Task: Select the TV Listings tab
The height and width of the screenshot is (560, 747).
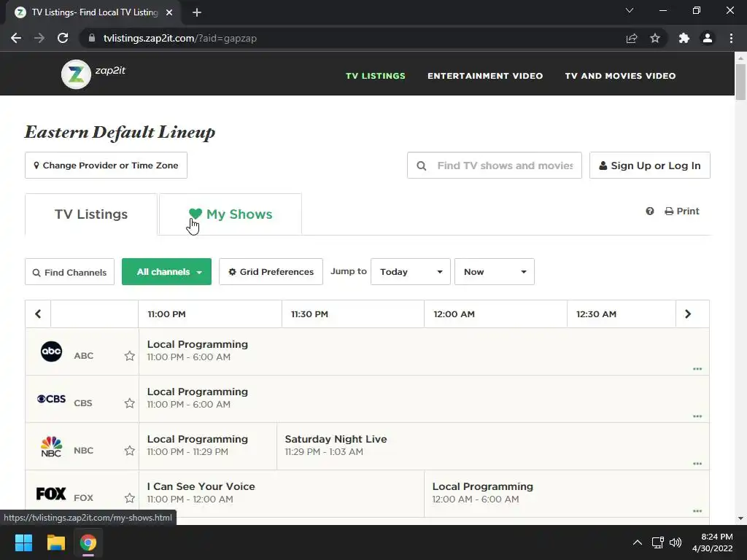Action: coord(91,214)
